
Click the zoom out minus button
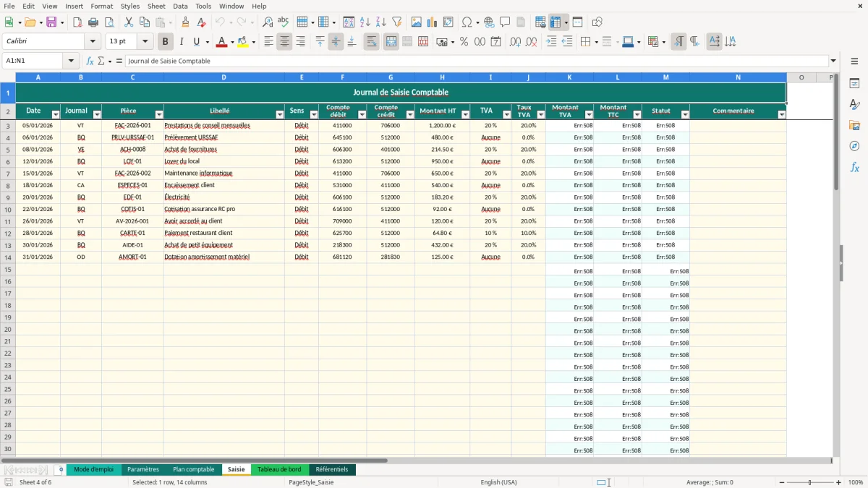(782, 482)
